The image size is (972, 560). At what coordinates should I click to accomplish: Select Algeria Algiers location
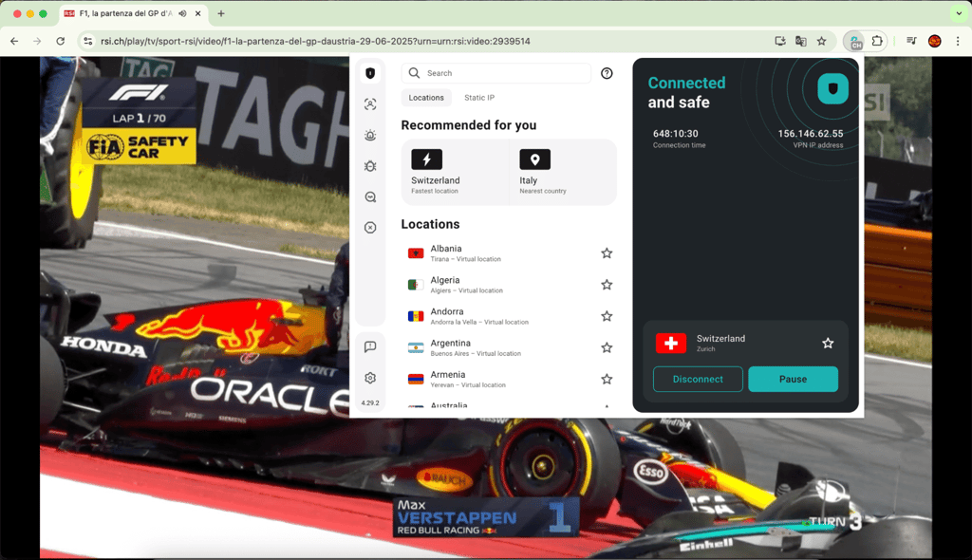[x=509, y=285]
